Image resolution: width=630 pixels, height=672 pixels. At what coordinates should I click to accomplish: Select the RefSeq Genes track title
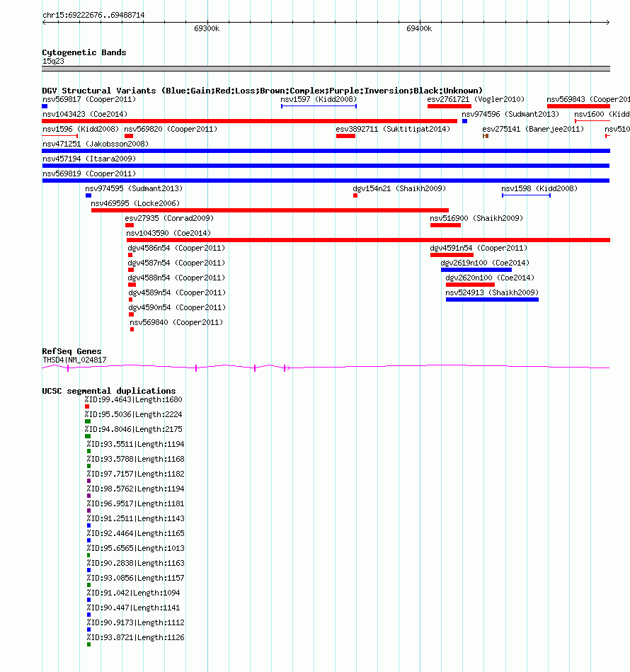tap(71, 351)
